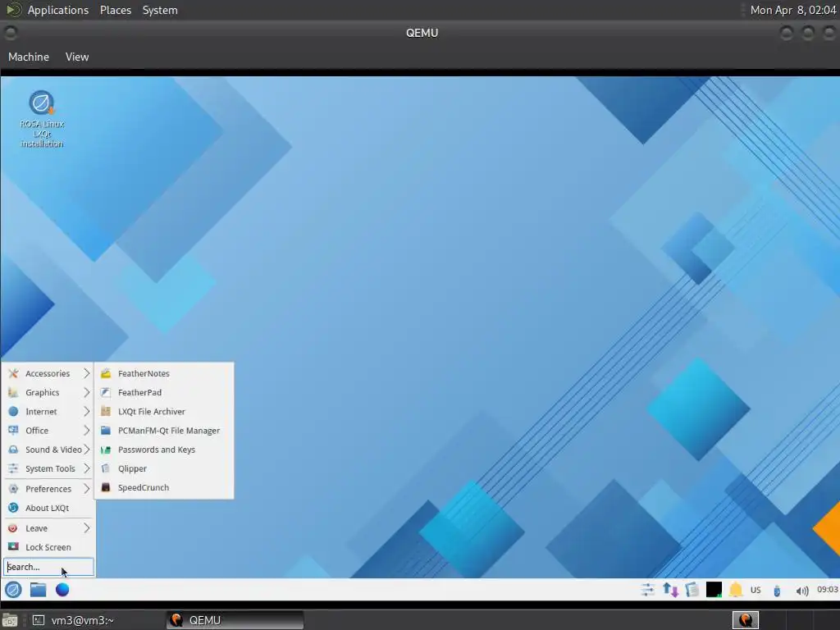The width and height of the screenshot is (840, 630).
Task: Expand the Leave submenu
Action: [x=48, y=528]
